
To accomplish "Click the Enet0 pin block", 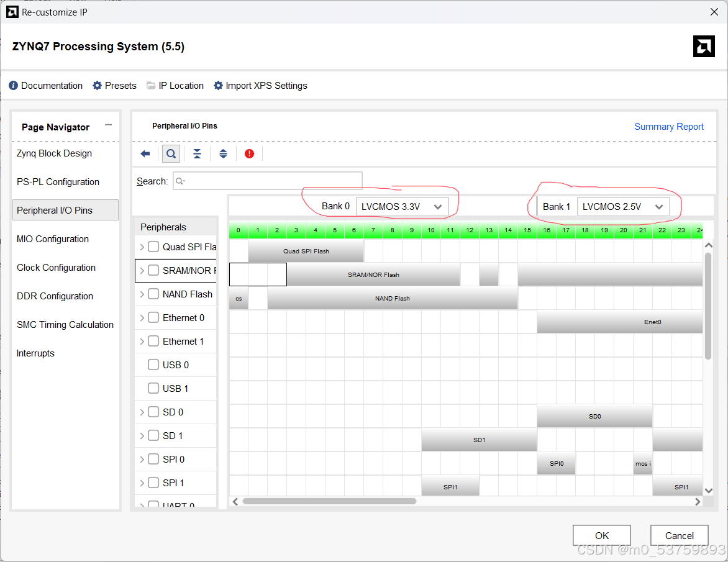I will click(620, 322).
